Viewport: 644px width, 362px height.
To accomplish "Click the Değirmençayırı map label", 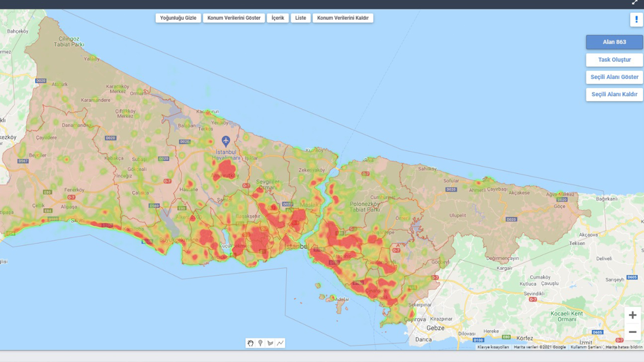I will (x=502, y=258).
